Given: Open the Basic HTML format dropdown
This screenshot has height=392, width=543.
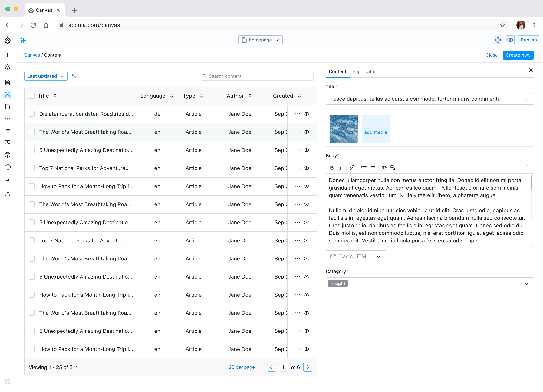Looking at the screenshot, I should (356, 256).
